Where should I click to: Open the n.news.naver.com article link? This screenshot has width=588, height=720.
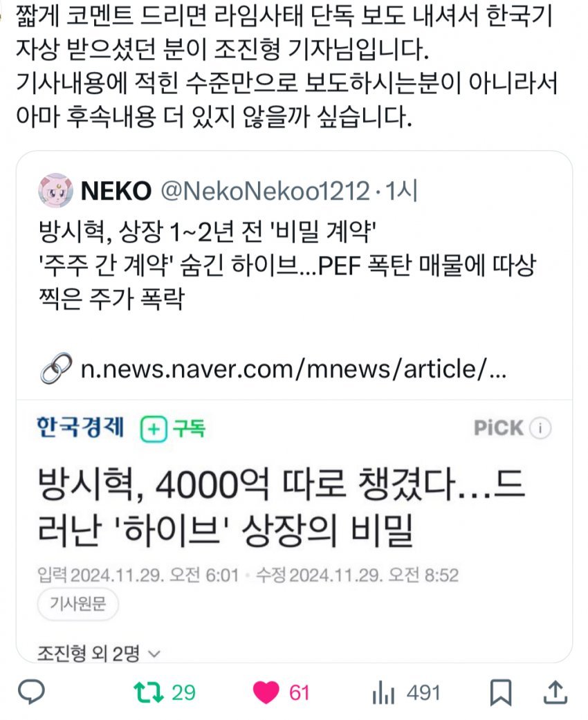293,369
